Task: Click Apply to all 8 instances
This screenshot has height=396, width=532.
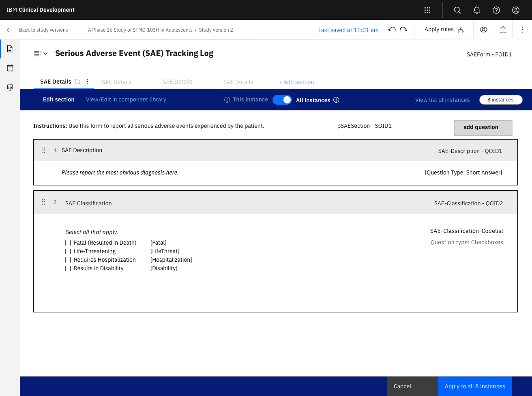Action: point(475,386)
